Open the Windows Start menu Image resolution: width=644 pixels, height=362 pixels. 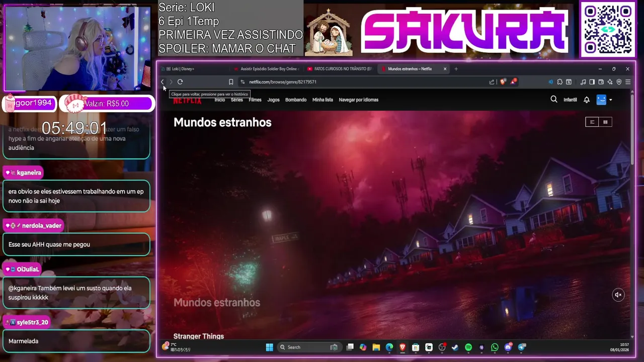click(x=269, y=347)
